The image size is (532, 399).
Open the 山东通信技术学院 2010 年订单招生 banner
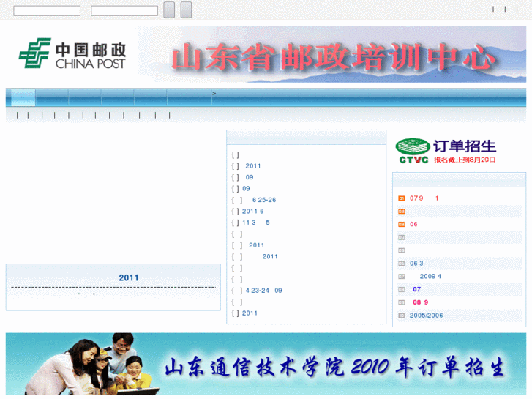(x=266, y=364)
